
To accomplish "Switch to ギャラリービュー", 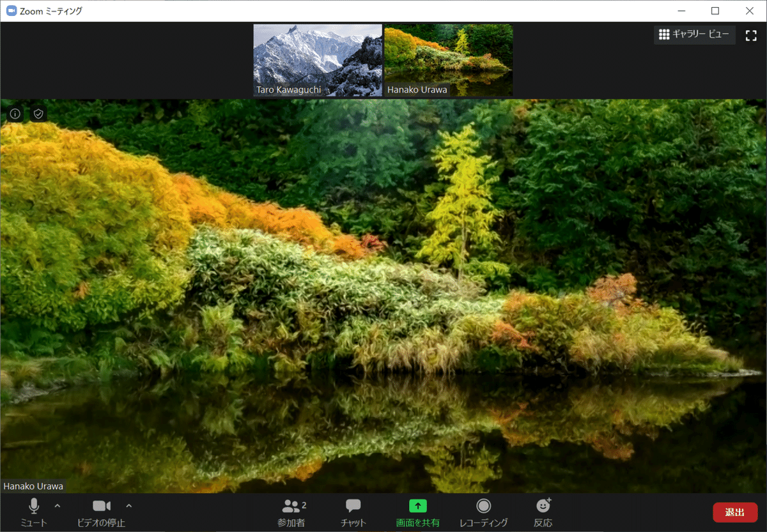I will [694, 34].
